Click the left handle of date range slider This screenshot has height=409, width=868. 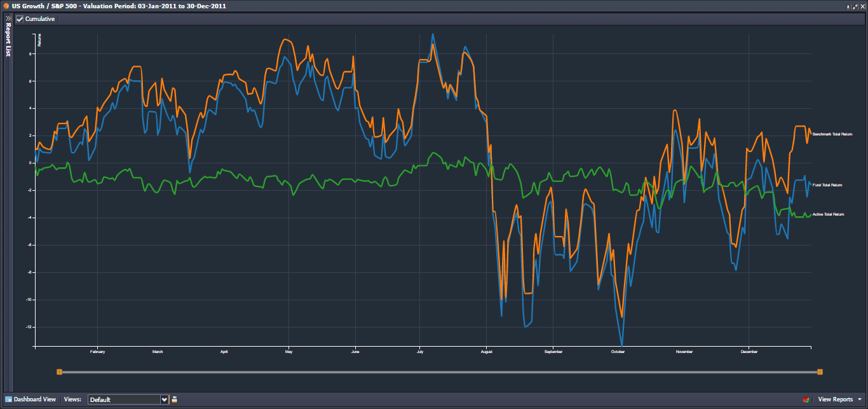point(59,371)
